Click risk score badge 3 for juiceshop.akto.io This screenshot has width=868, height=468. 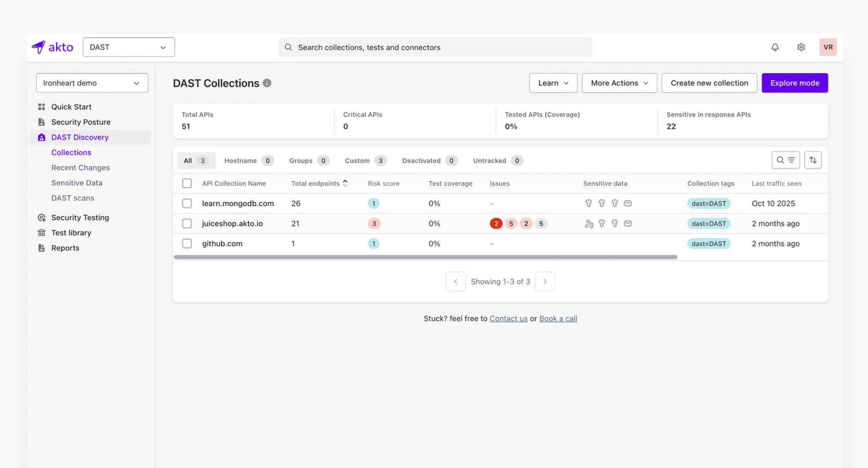coord(374,223)
